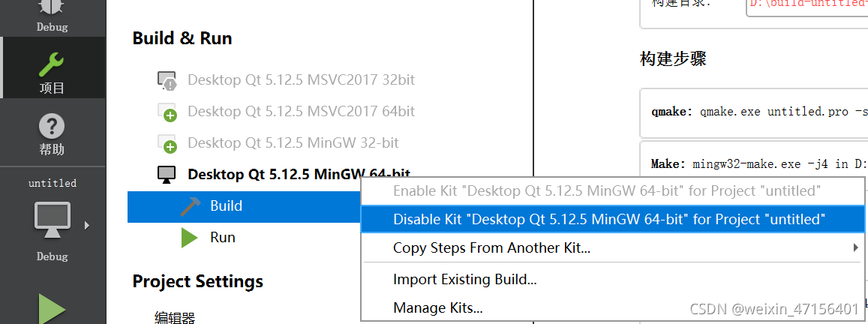
Task: Click the untitled Debug monitor icon
Action: coord(52,219)
